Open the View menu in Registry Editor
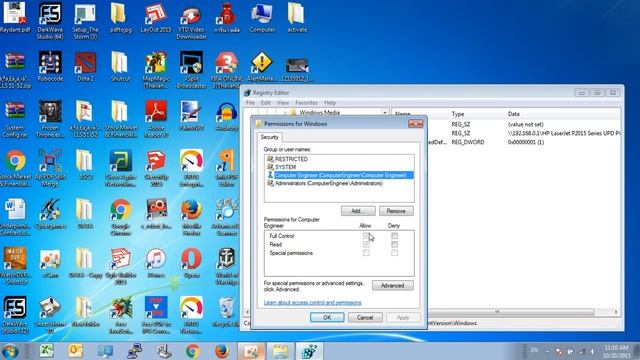 [x=282, y=103]
